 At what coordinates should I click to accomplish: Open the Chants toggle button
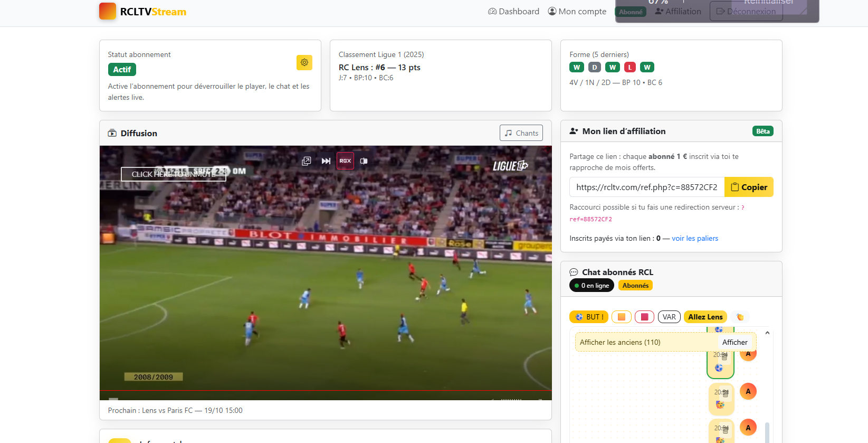click(521, 133)
